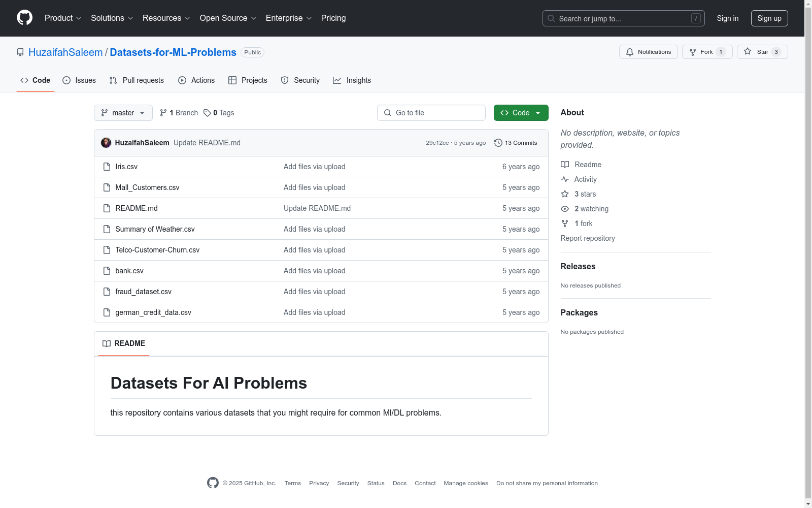
Task: Click the magnifier icon in the header search
Action: [551, 18]
